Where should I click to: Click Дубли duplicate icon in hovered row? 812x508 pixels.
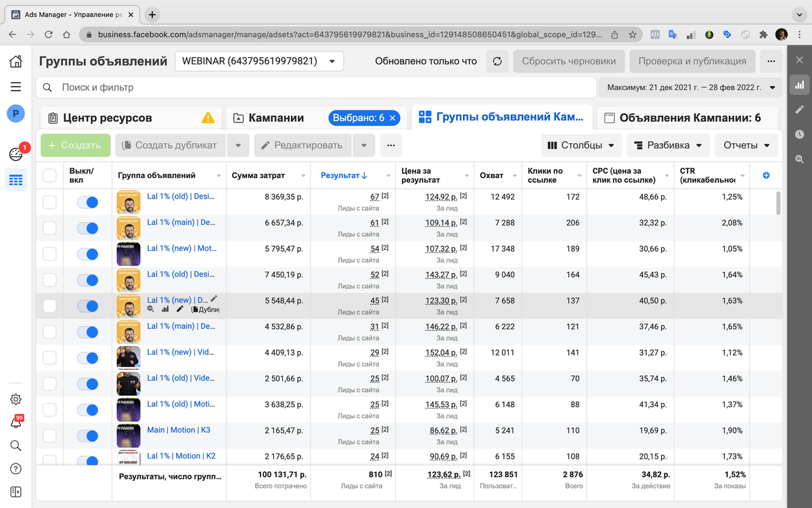point(205,310)
